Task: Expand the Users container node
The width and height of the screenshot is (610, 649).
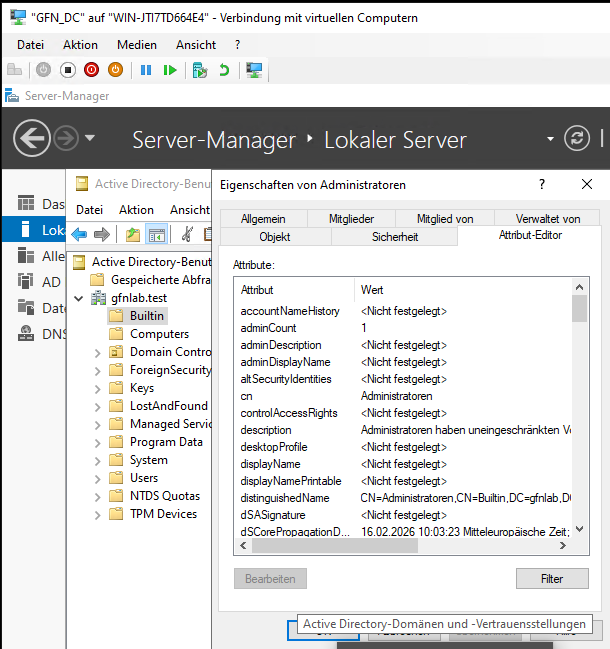Action: pyautogui.click(x=97, y=478)
